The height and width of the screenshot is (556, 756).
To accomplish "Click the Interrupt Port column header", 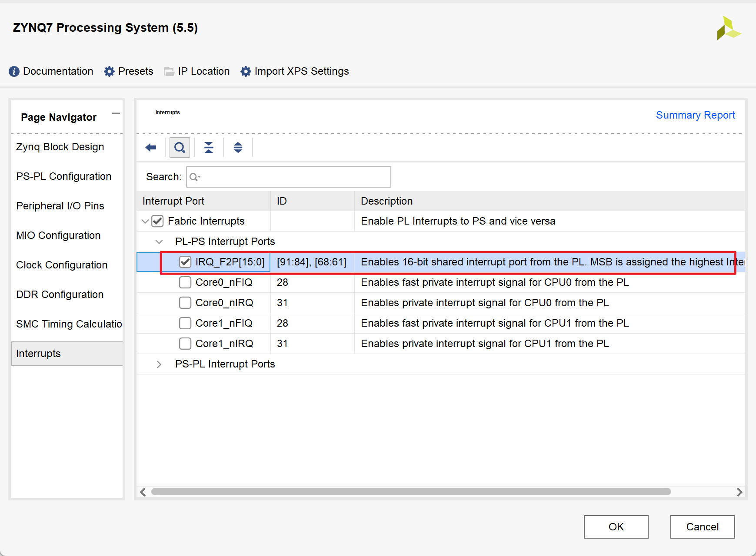I will pyautogui.click(x=203, y=201).
